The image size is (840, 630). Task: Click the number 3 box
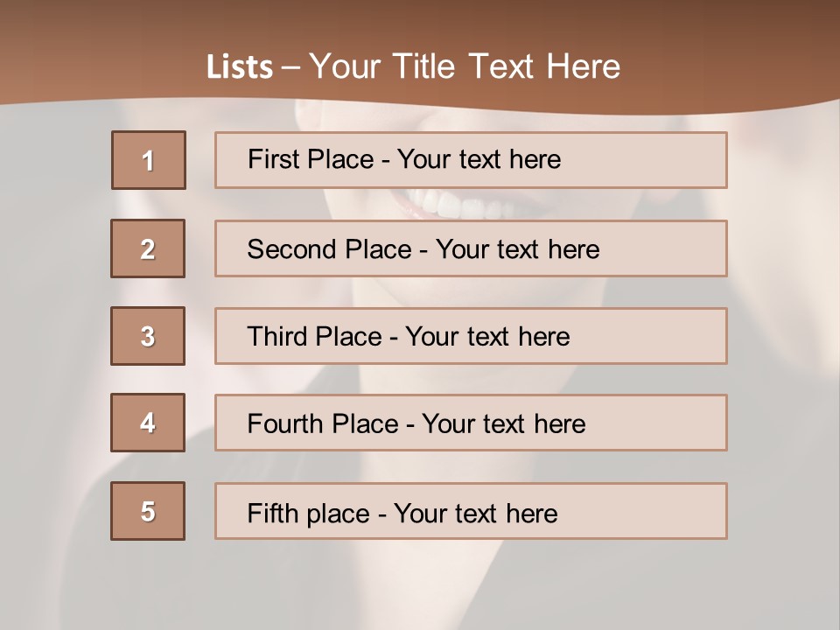(148, 336)
